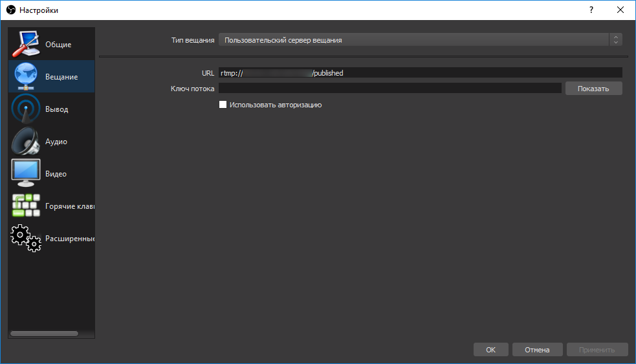Switch to the 'Аудио' settings tab

[x=56, y=142]
